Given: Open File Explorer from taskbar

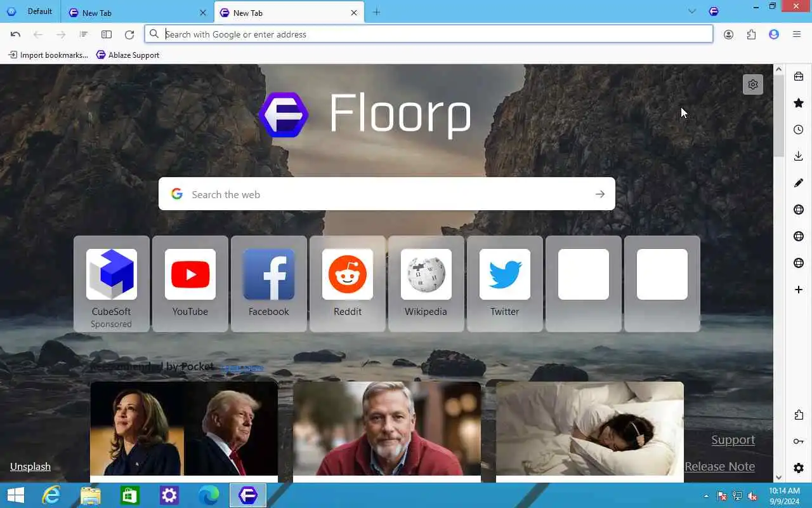Looking at the screenshot, I should coord(90,495).
